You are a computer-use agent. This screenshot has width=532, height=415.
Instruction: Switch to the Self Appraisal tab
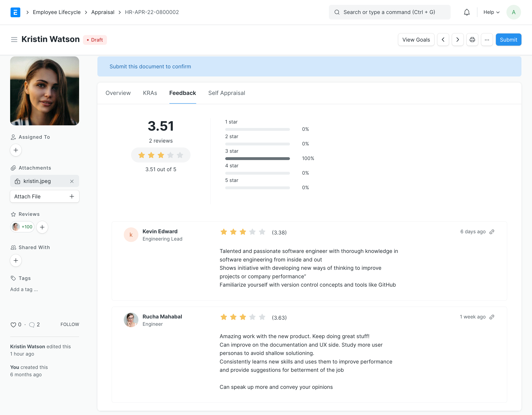(x=226, y=93)
